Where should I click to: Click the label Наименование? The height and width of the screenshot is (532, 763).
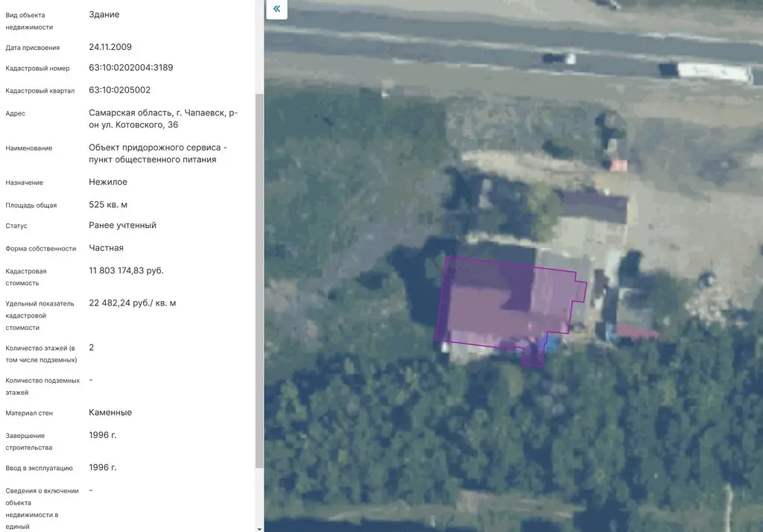pyautogui.click(x=29, y=148)
